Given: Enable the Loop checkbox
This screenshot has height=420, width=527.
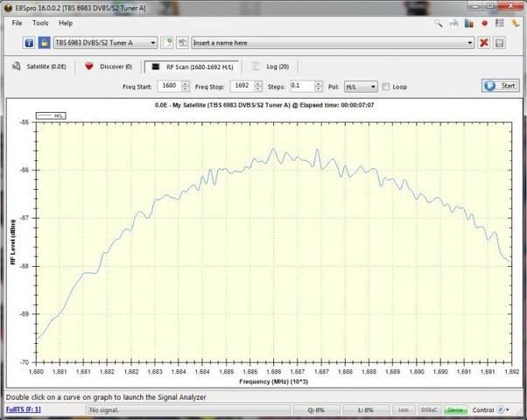Looking at the screenshot, I should coord(386,87).
